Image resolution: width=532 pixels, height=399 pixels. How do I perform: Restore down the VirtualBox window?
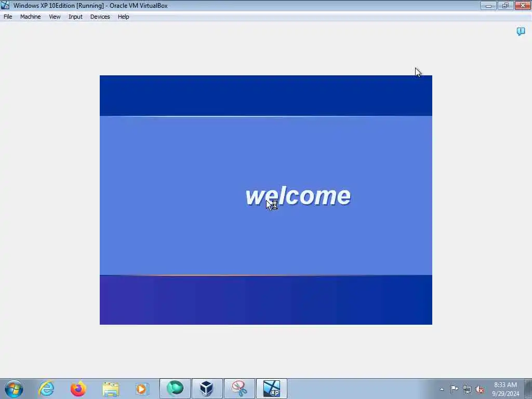506,5
